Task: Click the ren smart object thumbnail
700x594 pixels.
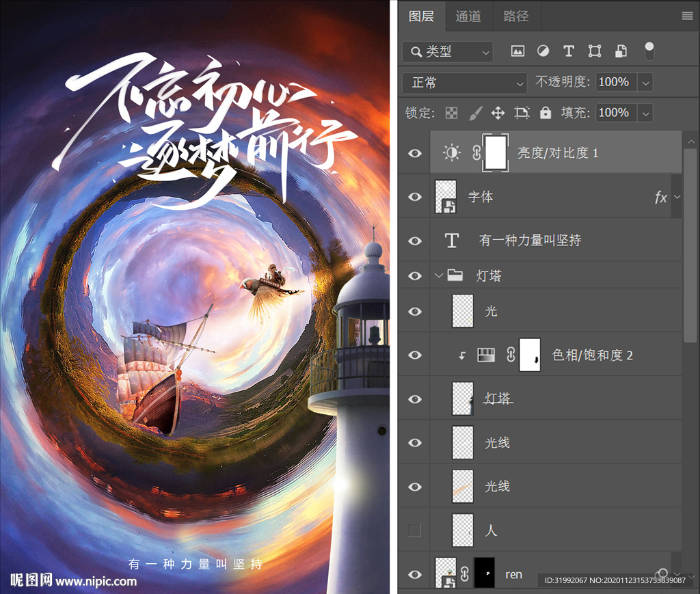Action: click(446, 573)
